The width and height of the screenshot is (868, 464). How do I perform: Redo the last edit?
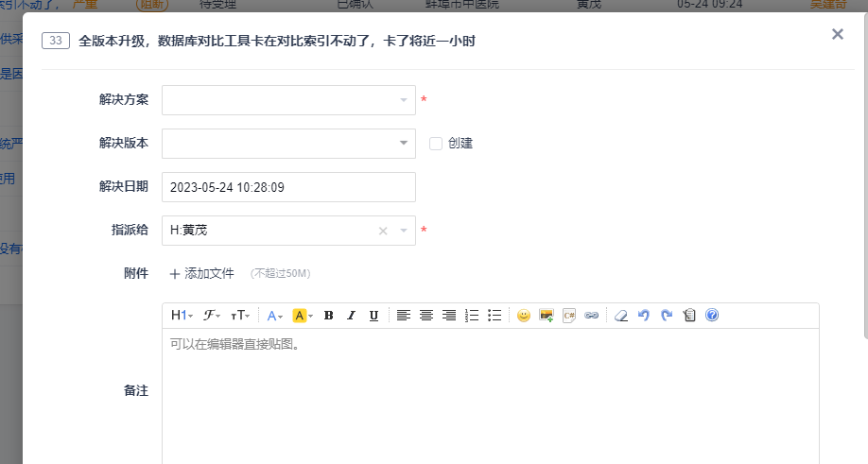point(667,316)
